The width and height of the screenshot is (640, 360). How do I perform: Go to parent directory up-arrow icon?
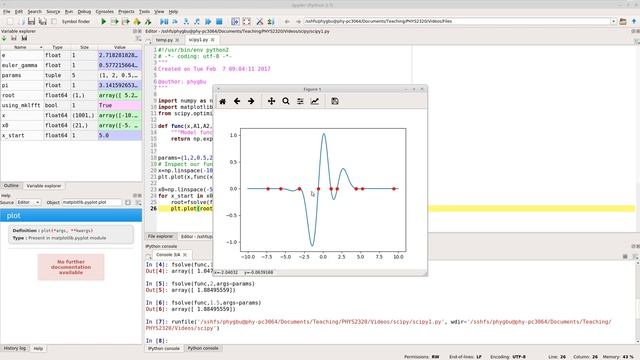[x=634, y=21]
